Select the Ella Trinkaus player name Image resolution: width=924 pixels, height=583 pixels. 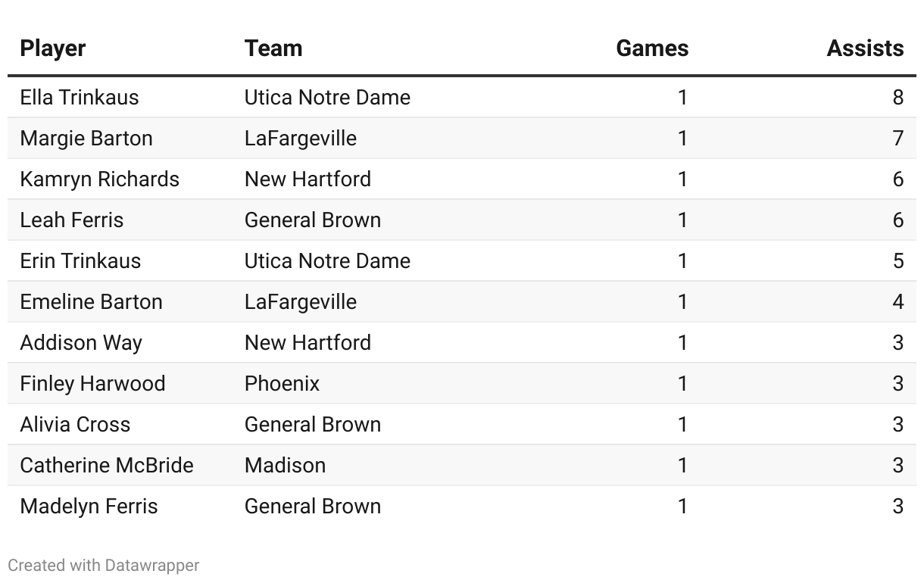(80, 98)
